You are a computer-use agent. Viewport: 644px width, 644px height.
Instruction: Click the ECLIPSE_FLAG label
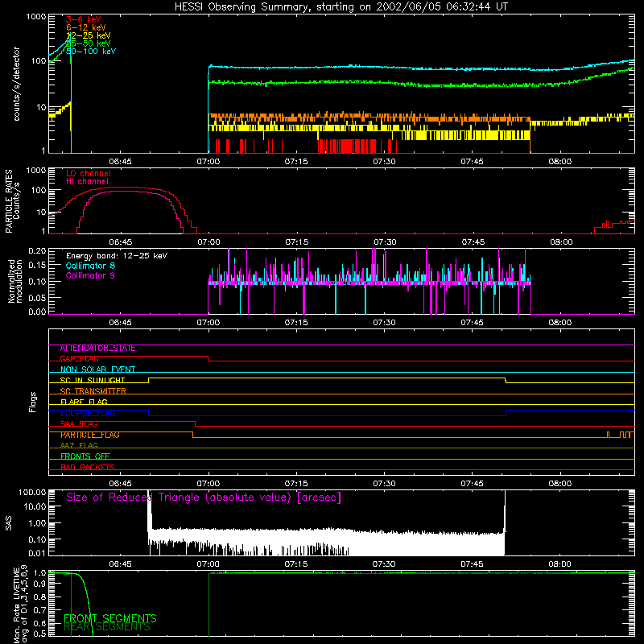click(x=88, y=413)
